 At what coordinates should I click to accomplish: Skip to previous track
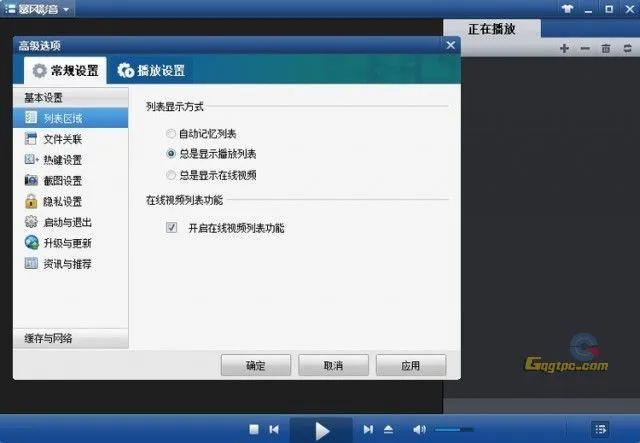pos(274,429)
